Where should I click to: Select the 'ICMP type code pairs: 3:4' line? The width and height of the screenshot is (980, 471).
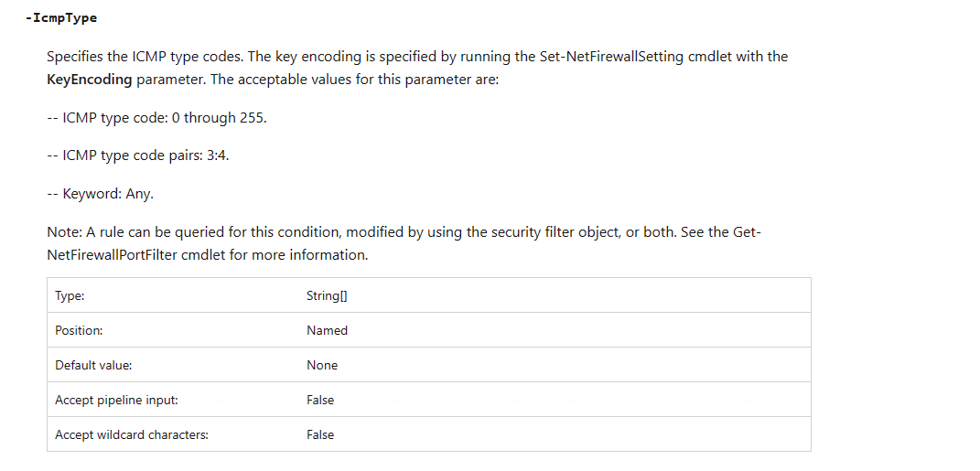(137, 155)
